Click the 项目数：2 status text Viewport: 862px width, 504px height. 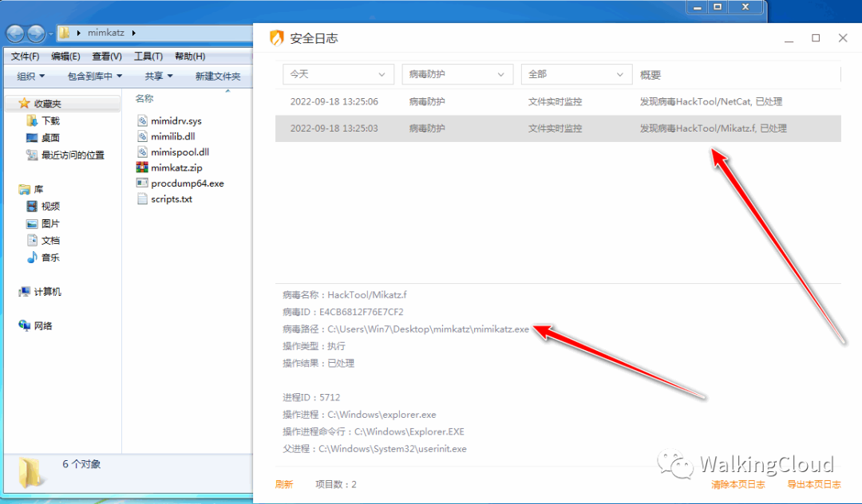pos(336,484)
